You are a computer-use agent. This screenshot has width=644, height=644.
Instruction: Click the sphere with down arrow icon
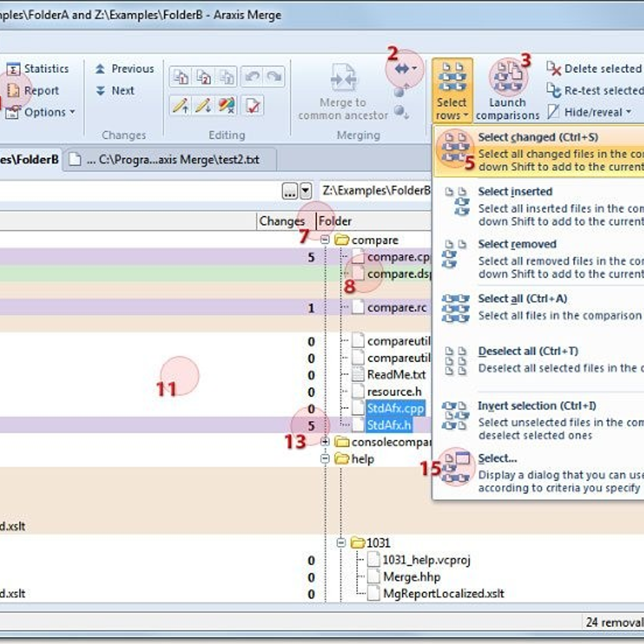[401, 111]
